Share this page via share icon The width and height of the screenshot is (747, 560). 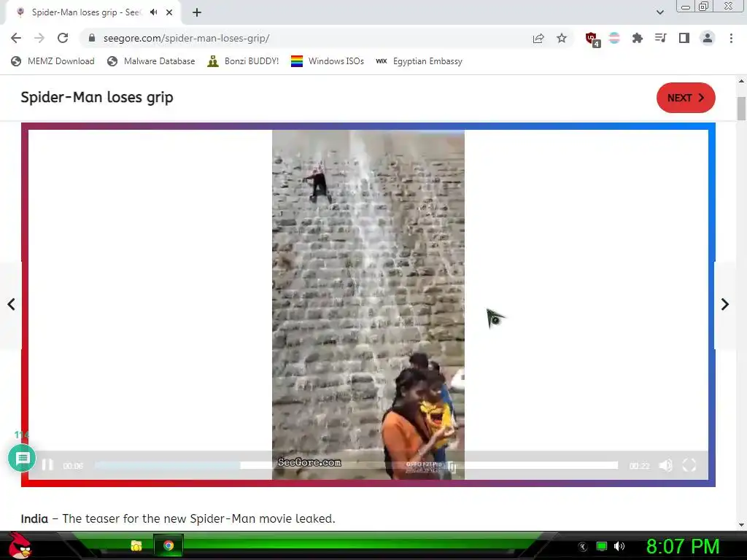click(538, 38)
